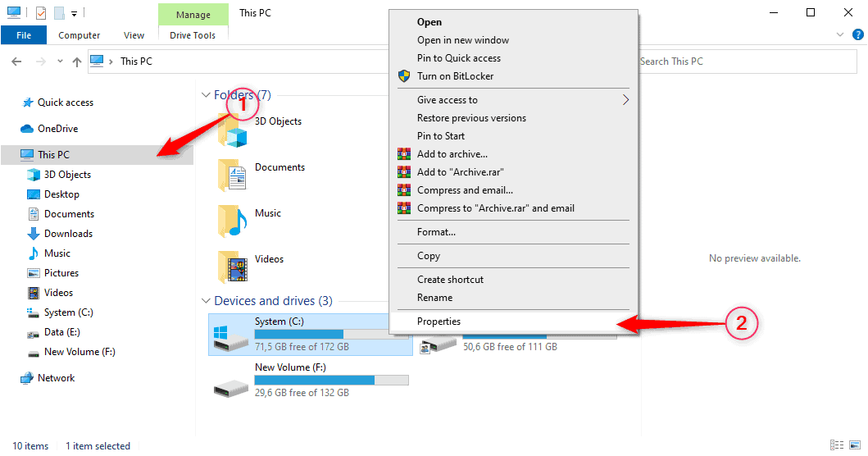This screenshot has height=456, width=868.
Task: Select the New Volume (F:) drive icon
Action: coord(230,388)
